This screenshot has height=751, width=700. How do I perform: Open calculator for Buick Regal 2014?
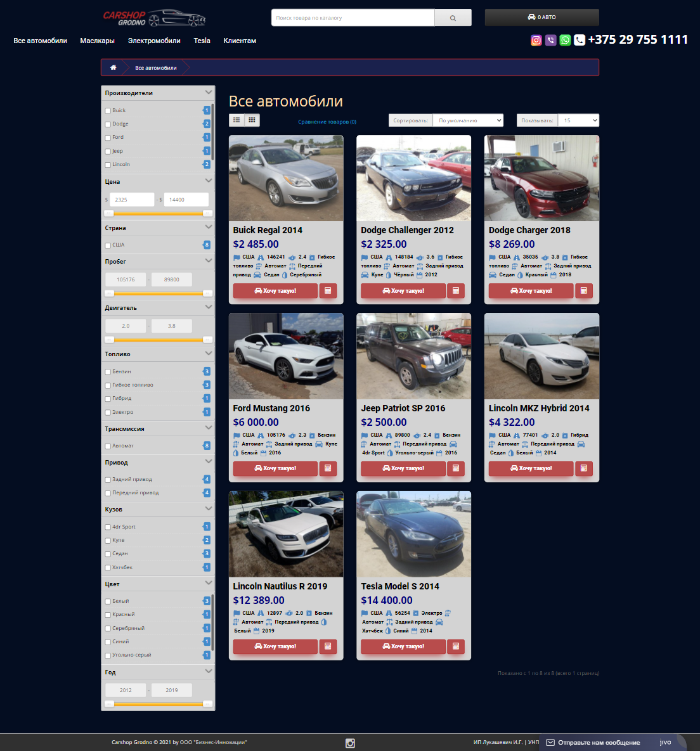point(328,291)
